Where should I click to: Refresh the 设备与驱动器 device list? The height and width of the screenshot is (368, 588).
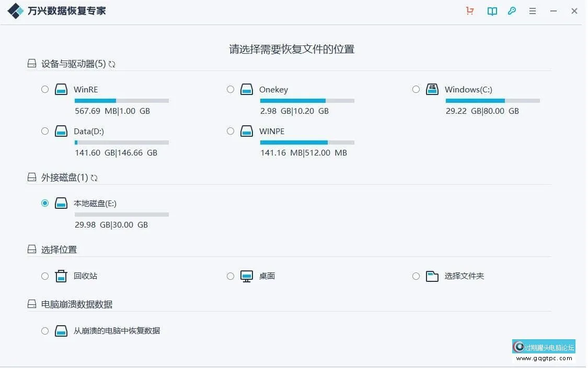(112, 64)
